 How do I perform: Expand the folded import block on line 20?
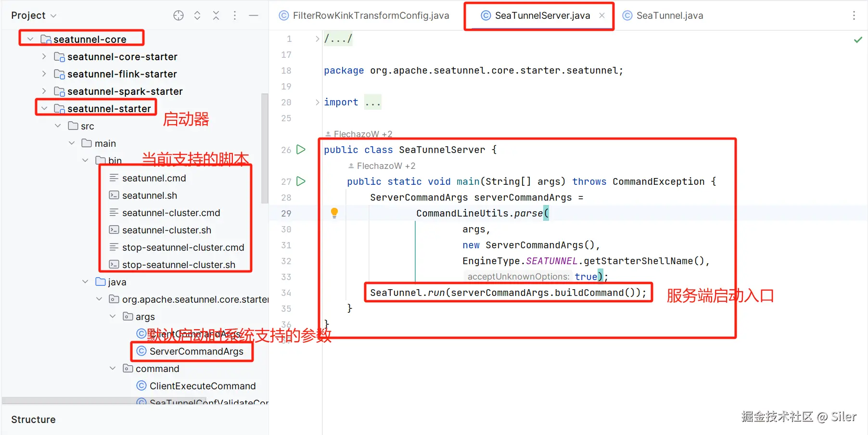317,102
